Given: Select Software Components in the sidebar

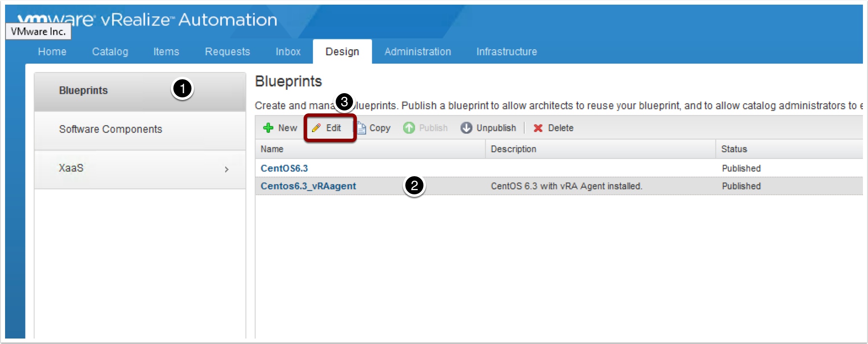Looking at the screenshot, I should [x=111, y=129].
